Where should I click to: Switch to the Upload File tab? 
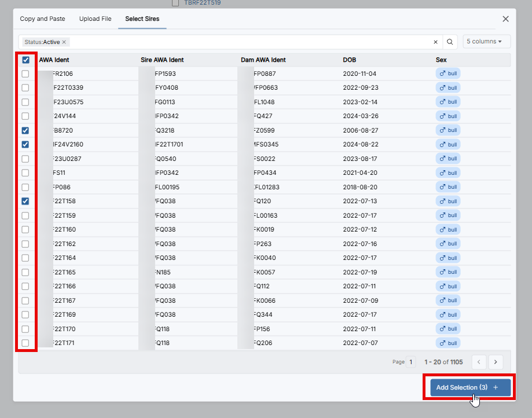[x=95, y=19]
